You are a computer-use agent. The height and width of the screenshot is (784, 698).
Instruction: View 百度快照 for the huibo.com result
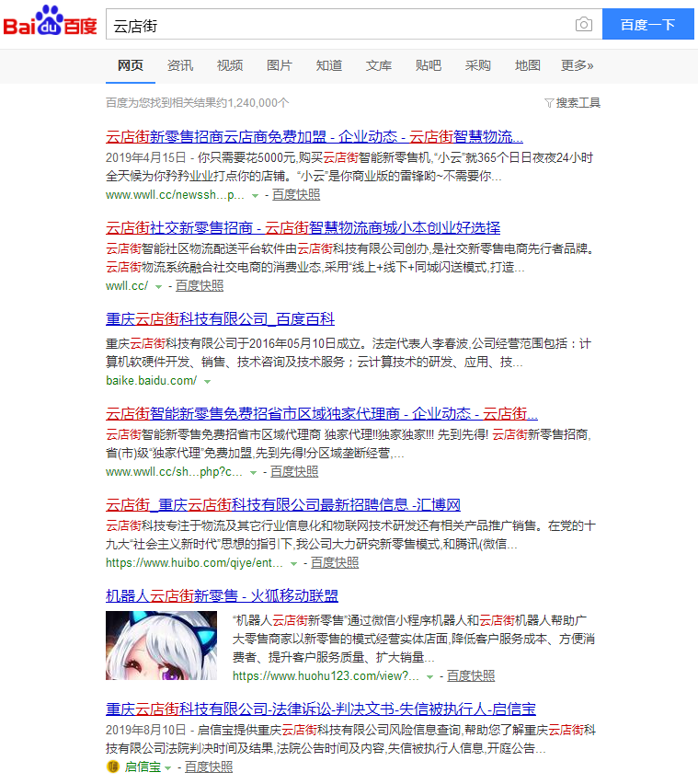(x=335, y=563)
